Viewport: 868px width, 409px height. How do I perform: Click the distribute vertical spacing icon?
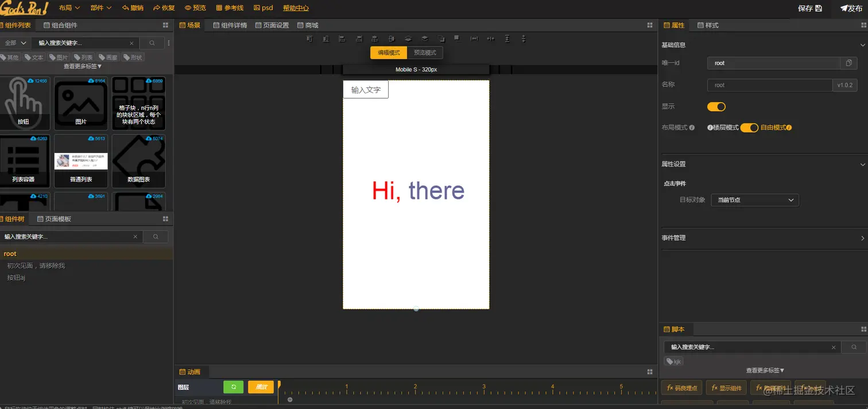pyautogui.click(x=507, y=39)
